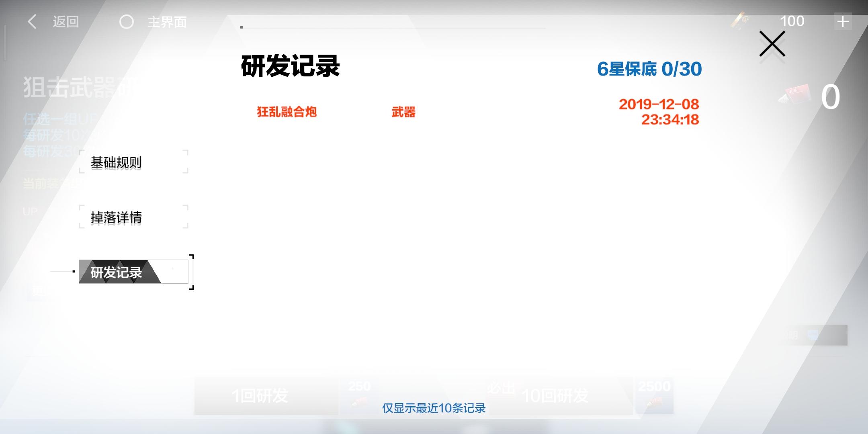Go to 主界面 main screen label
Viewport: 868px width, 434px height.
167,22
